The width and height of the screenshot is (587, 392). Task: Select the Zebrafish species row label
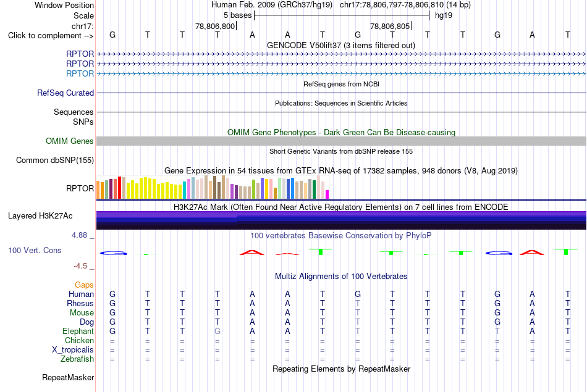point(77,359)
